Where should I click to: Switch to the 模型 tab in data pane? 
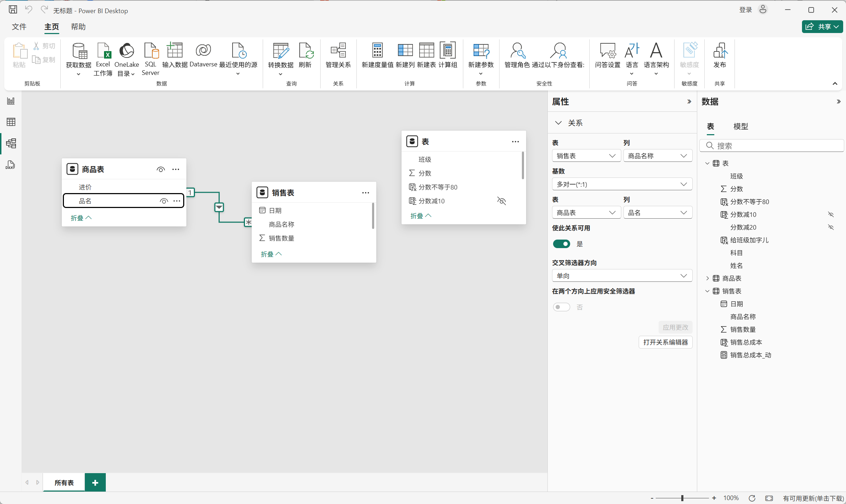tap(741, 126)
